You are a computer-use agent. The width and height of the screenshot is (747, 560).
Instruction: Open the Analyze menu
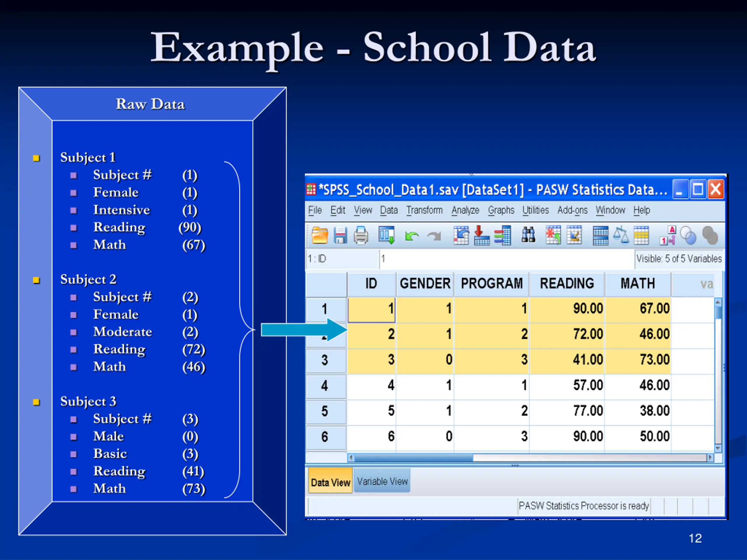point(465,210)
